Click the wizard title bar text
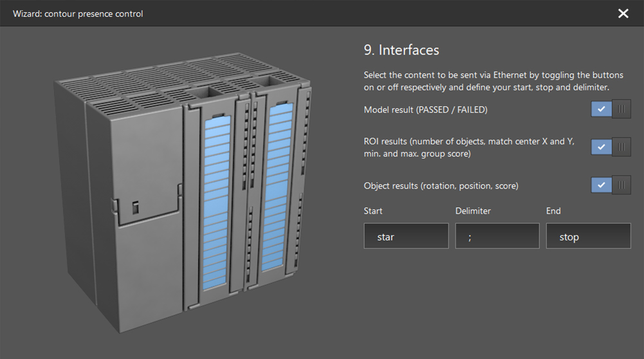The height and width of the screenshot is (359, 644). [78, 14]
